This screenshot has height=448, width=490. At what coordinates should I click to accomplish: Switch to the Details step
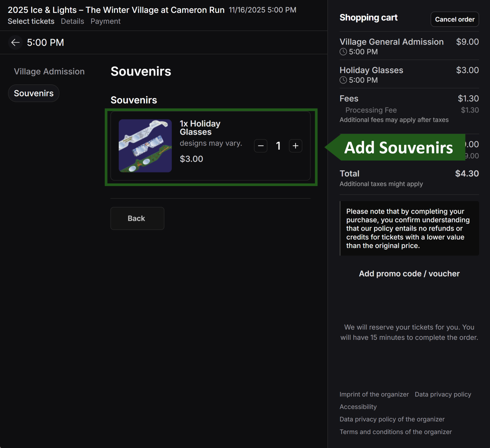[x=72, y=21]
